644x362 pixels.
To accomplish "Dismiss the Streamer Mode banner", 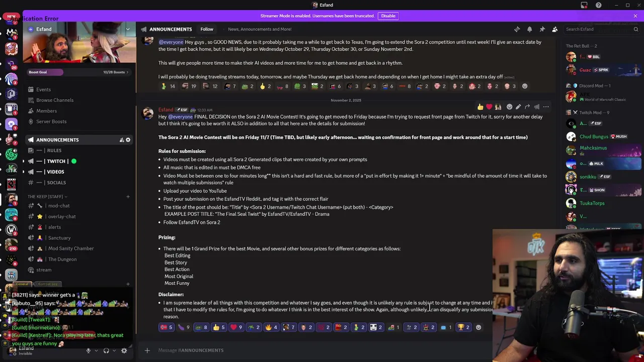I will click(635, 16).
